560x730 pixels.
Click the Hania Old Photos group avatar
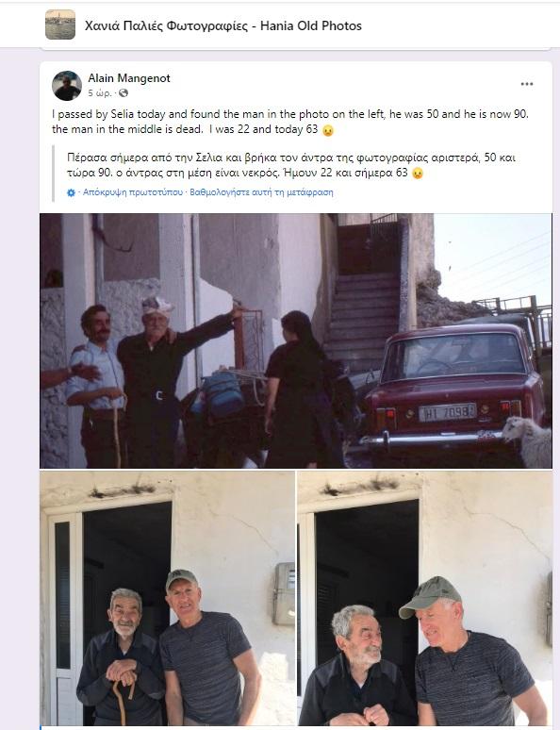[x=60, y=25]
